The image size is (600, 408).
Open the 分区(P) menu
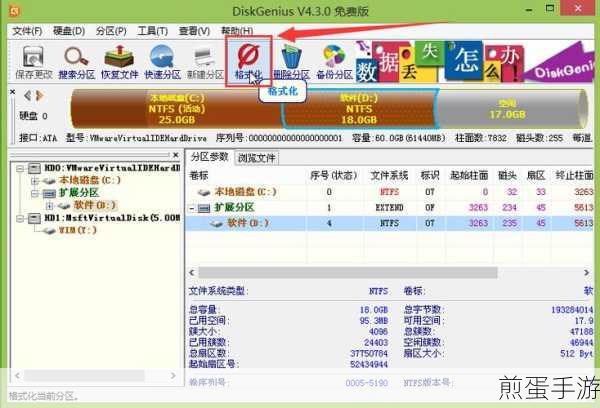point(111,31)
